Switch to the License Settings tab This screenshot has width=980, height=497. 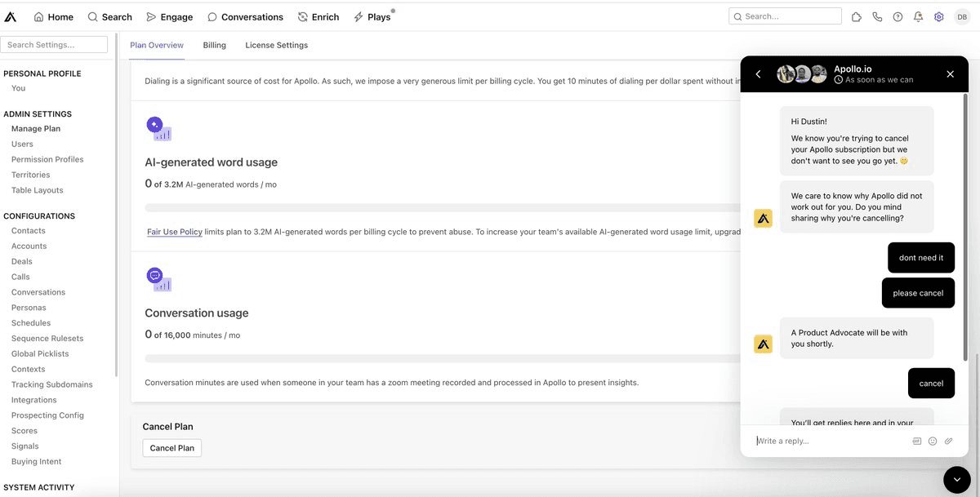(277, 45)
